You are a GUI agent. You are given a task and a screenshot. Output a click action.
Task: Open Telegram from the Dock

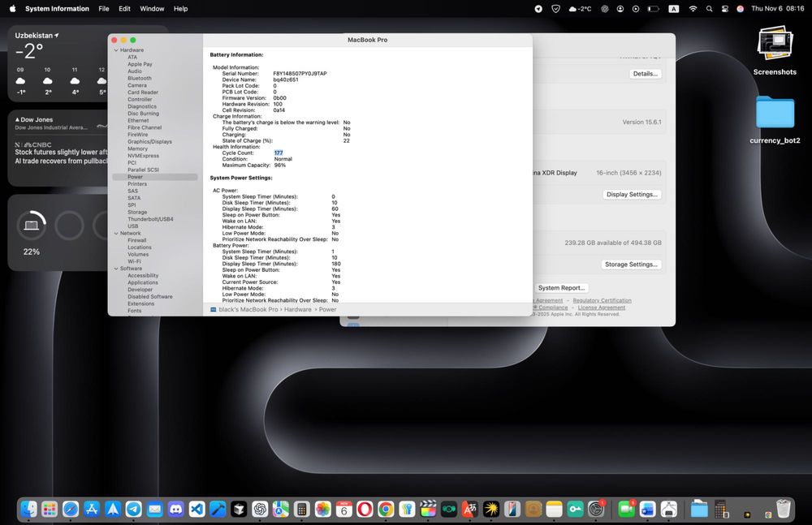point(134,510)
